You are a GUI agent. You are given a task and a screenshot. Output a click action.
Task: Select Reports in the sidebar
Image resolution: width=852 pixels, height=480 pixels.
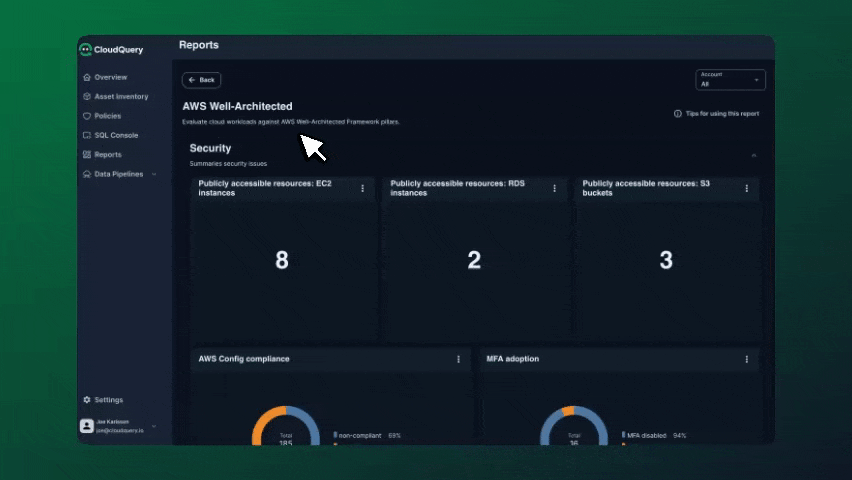pyautogui.click(x=108, y=155)
